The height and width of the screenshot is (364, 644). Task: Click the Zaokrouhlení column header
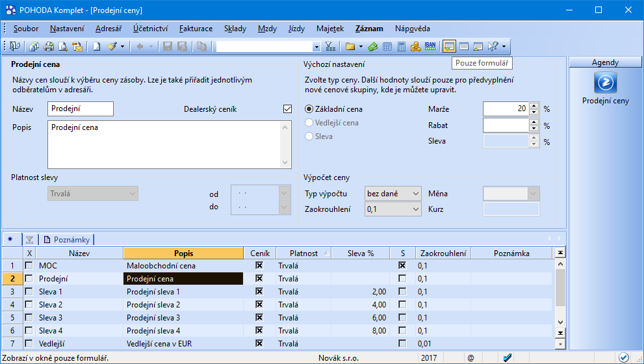(443, 253)
